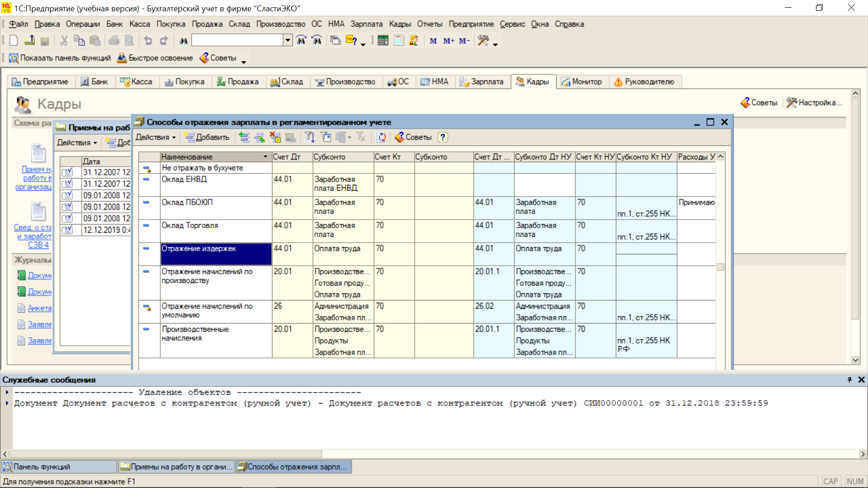Click the edit current item pencil icon
This screenshot has height=488, width=868.
pyautogui.click(x=259, y=137)
